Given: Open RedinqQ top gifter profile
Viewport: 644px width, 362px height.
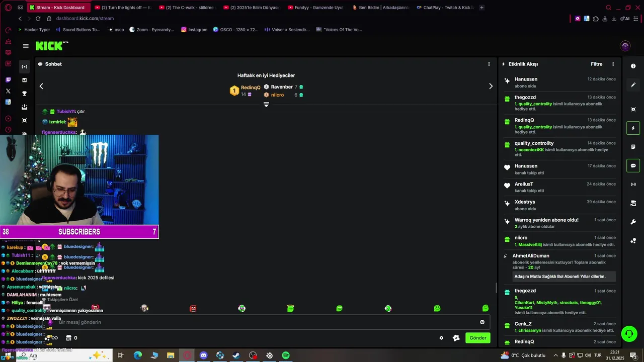Looking at the screenshot, I should coord(251,87).
